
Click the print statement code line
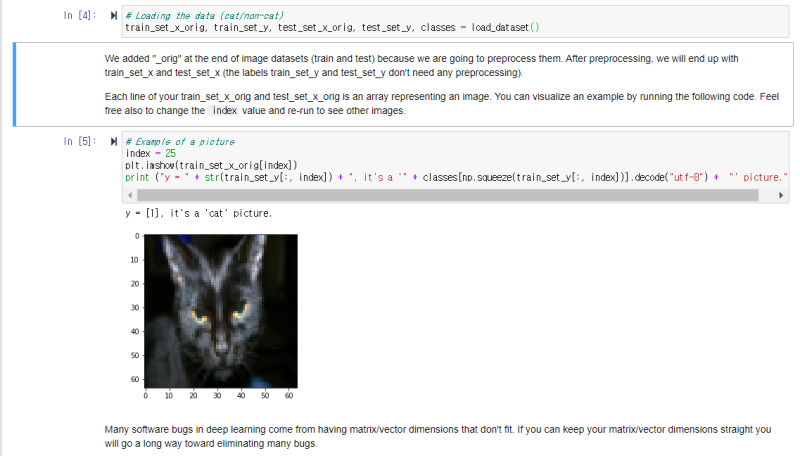coord(456,178)
